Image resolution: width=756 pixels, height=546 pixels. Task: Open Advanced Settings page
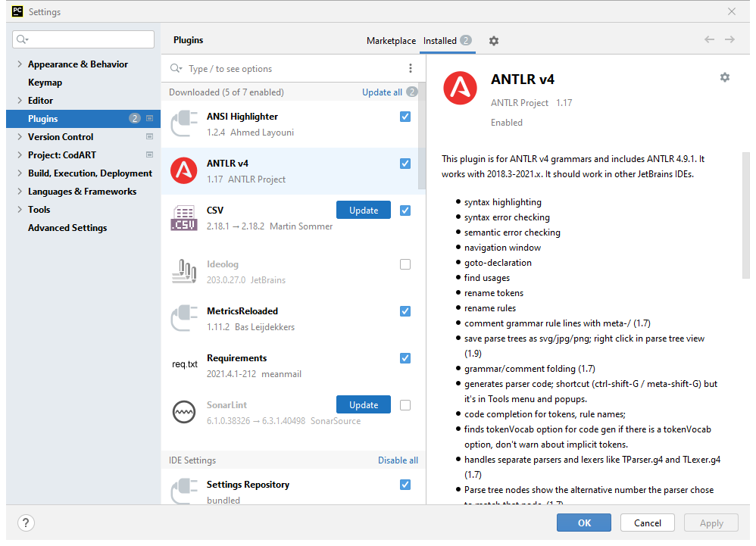pyautogui.click(x=67, y=227)
